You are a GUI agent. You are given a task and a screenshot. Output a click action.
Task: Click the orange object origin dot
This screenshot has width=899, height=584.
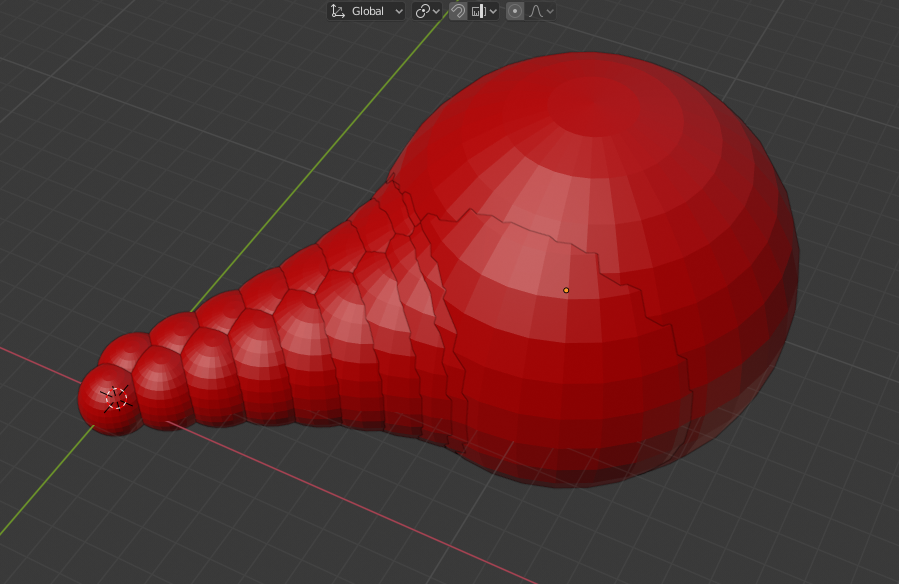click(x=566, y=291)
